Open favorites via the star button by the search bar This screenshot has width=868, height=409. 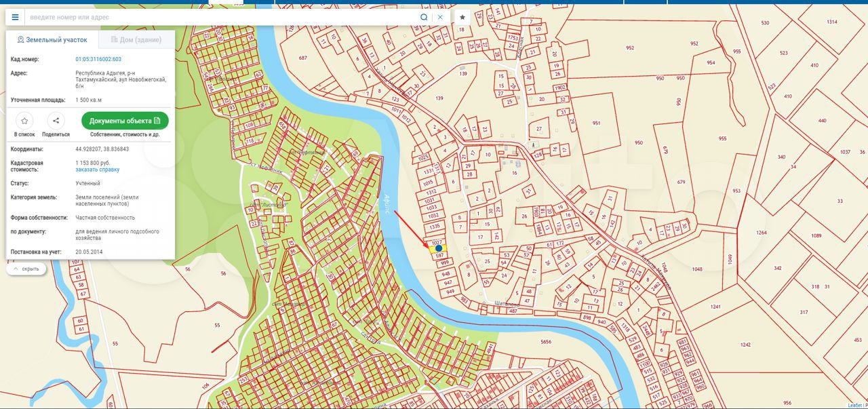click(462, 17)
